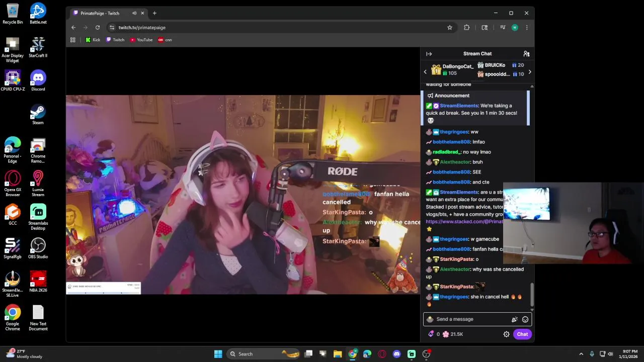Image resolution: width=644 pixels, height=362 pixels.
Task: Click the Twitch stream video player
Action: click(243, 194)
